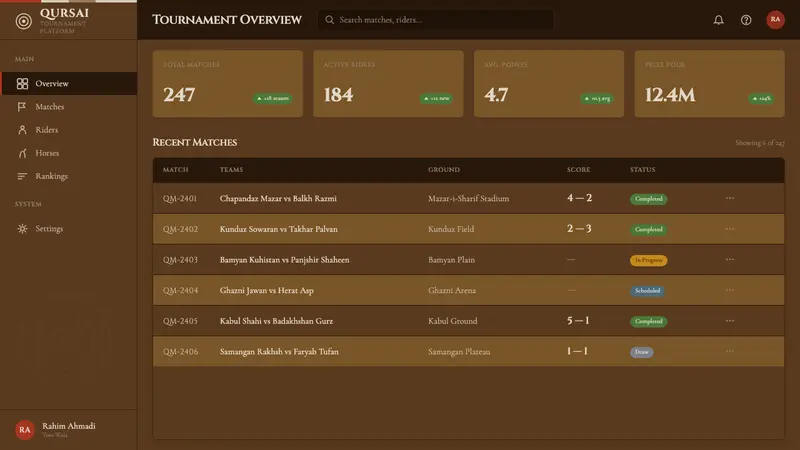Click the Rankings list icon
This screenshot has width=800, height=450.
(x=22, y=176)
